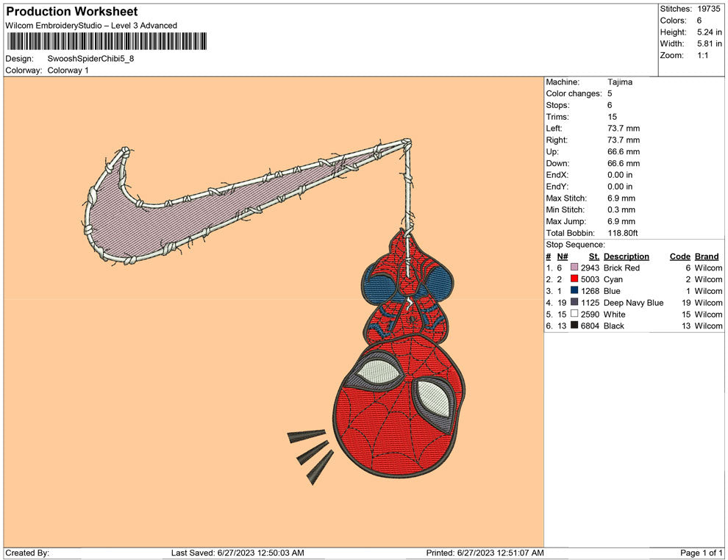Select the White thread swatch
This screenshot has width=728, height=560.
(x=574, y=315)
